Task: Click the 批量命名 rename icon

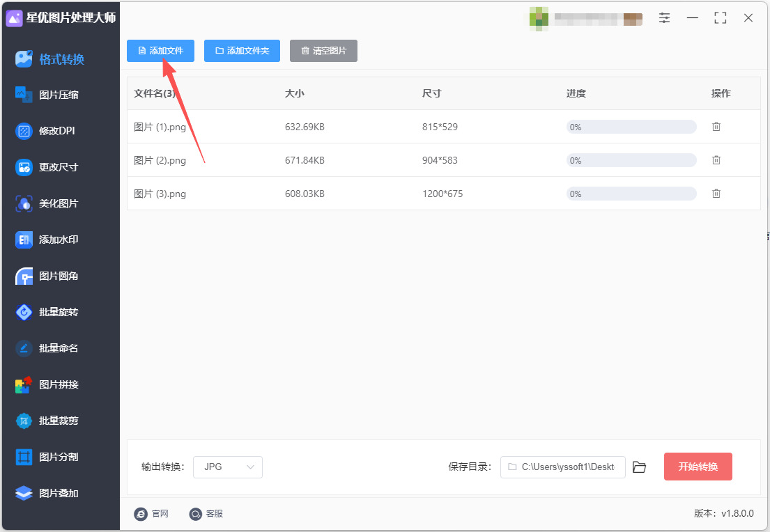Action: (x=24, y=348)
